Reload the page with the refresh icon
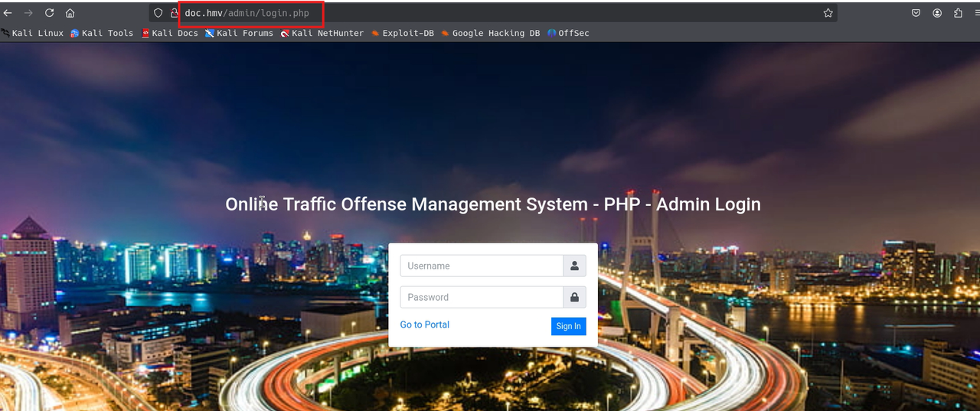Viewport: 980px width, 411px height. [49, 13]
